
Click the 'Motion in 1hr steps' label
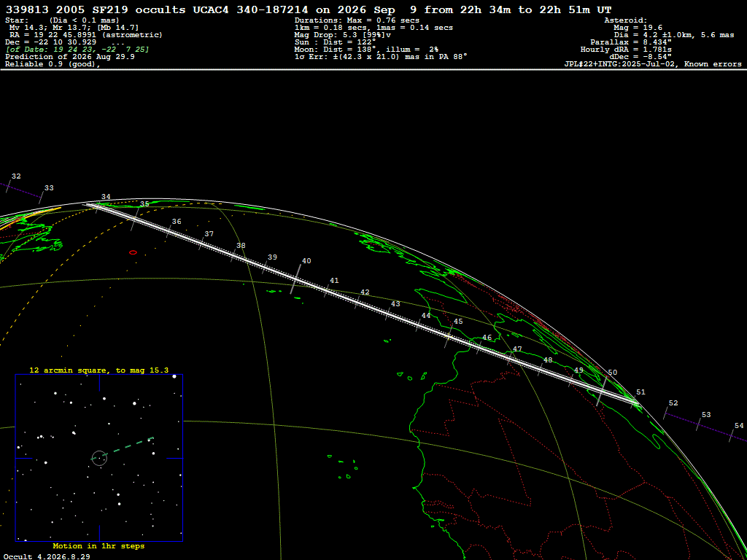tap(98, 546)
